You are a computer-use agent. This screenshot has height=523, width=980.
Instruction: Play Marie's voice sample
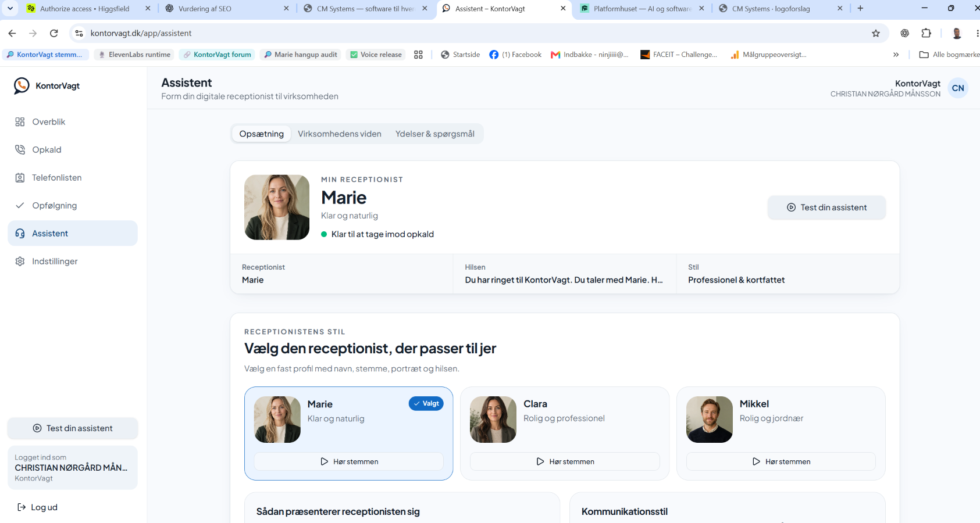click(x=349, y=461)
